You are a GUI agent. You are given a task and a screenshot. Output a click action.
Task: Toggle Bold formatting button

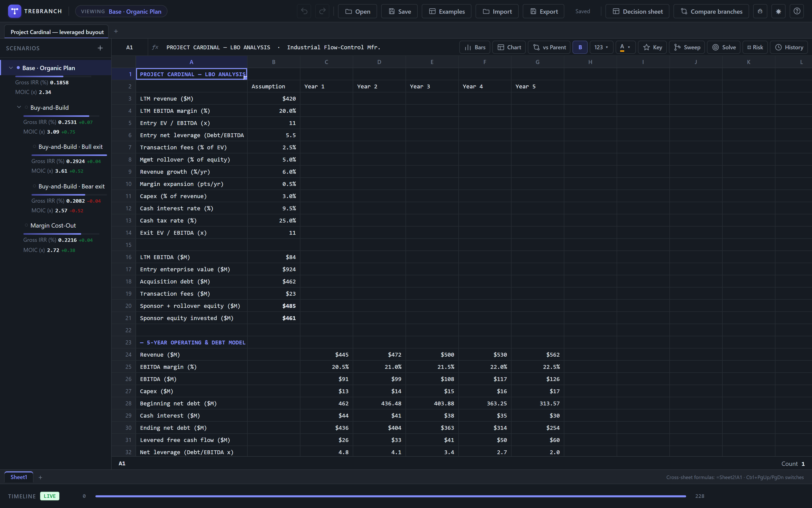[x=580, y=47]
